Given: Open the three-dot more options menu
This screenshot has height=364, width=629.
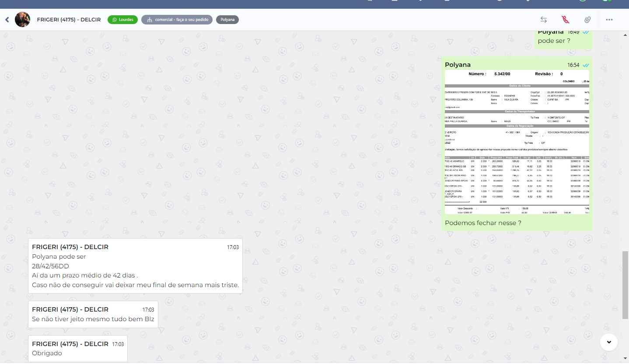Looking at the screenshot, I should click(609, 20).
